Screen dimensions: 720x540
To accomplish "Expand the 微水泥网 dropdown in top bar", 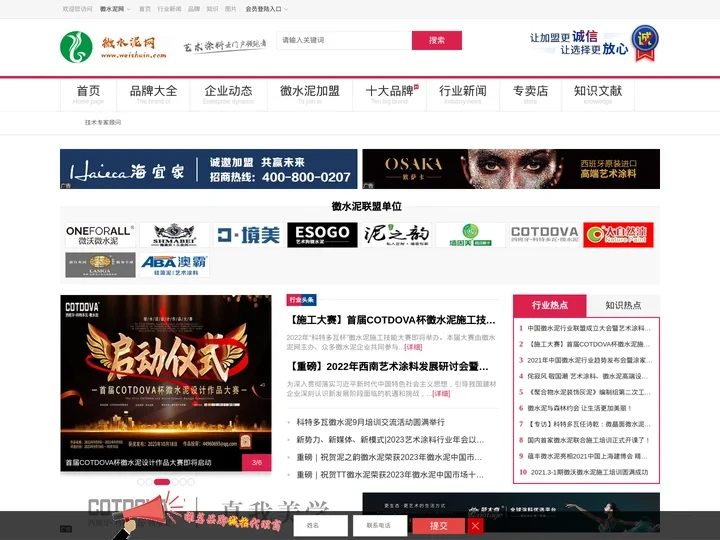I will coord(115,9).
